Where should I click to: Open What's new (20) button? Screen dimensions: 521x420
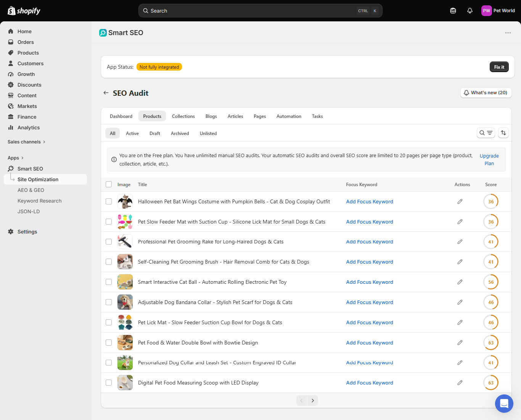pyautogui.click(x=486, y=93)
